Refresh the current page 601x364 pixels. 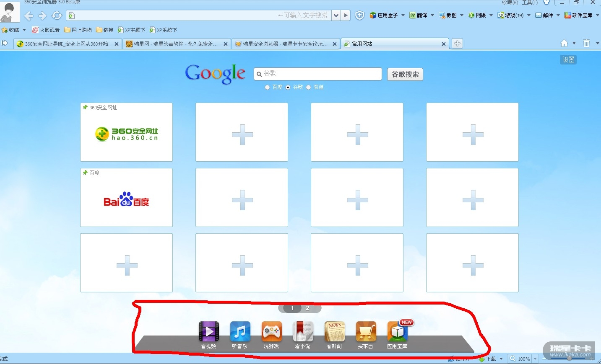(x=57, y=16)
